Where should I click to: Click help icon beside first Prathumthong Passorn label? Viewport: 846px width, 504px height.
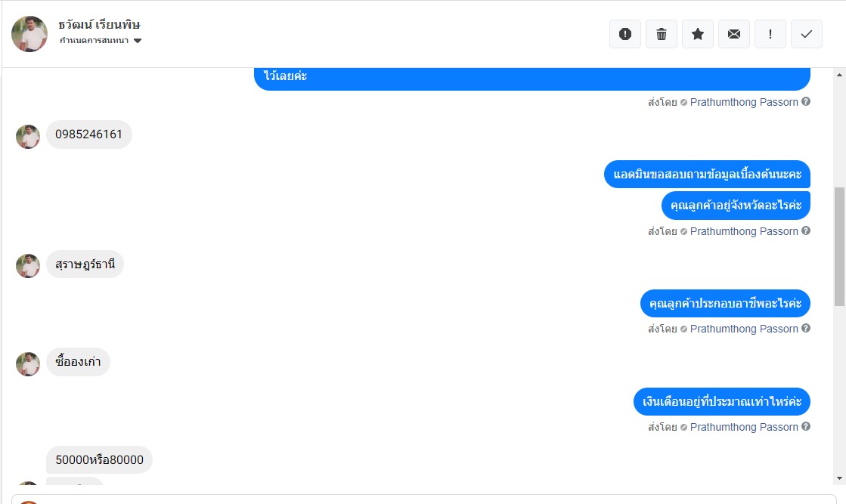pos(805,101)
